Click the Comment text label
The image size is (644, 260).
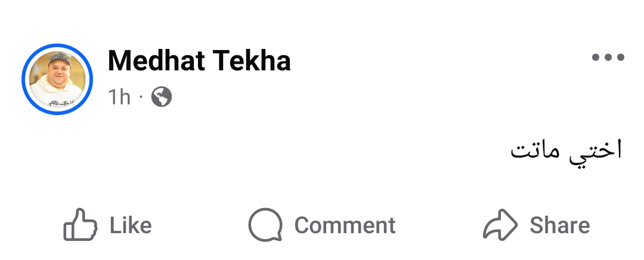tap(345, 225)
